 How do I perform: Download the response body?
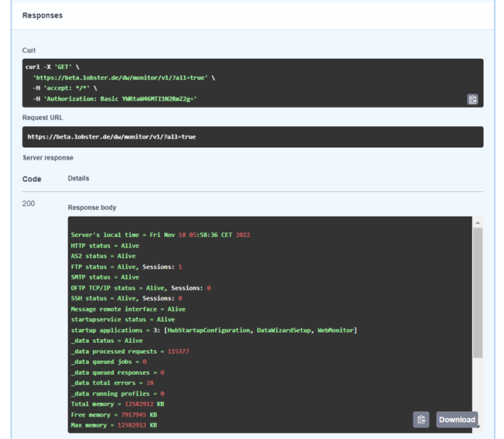pos(457,420)
